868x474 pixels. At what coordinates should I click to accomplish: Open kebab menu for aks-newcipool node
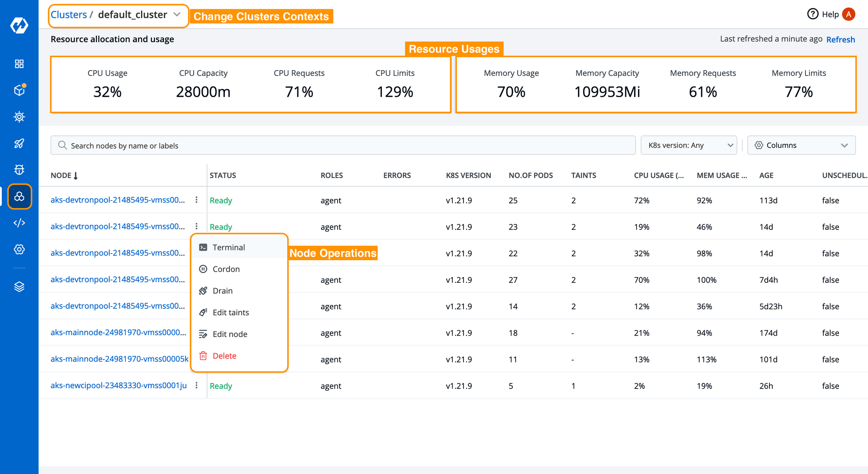click(x=197, y=385)
